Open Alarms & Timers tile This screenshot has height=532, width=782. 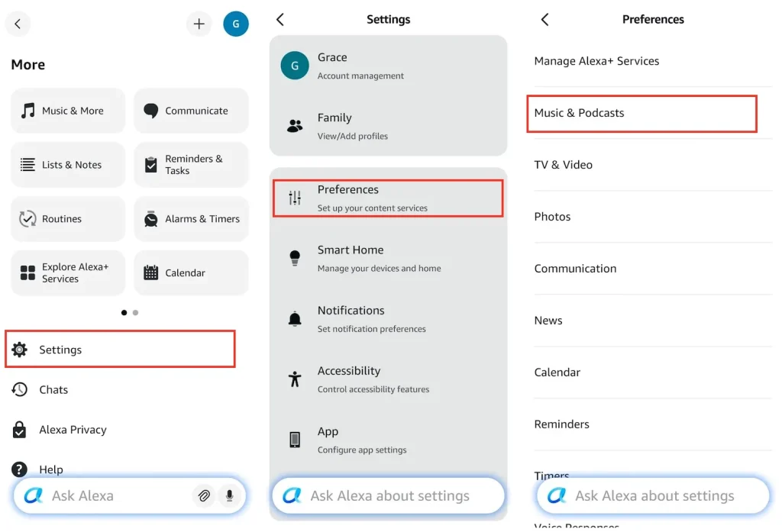[191, 219]
